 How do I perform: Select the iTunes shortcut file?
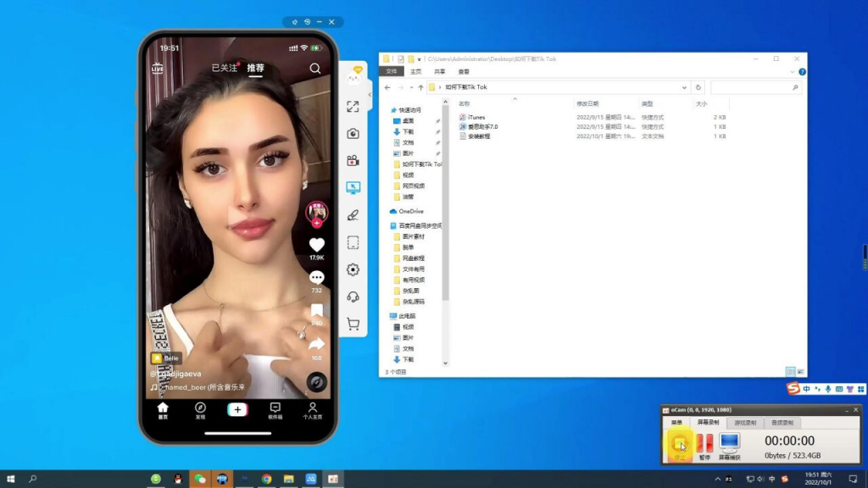[x=476, y=117]
